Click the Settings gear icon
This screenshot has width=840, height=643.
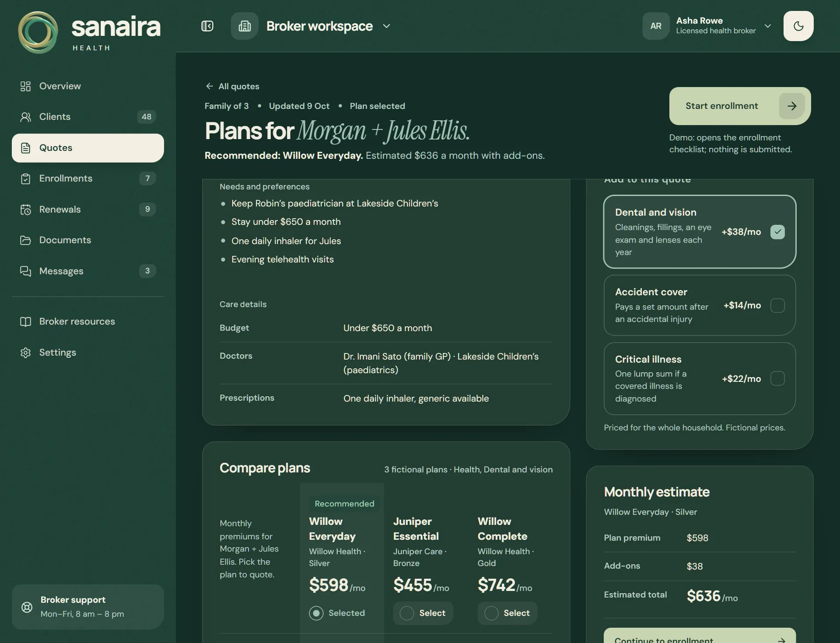[25, 353]
